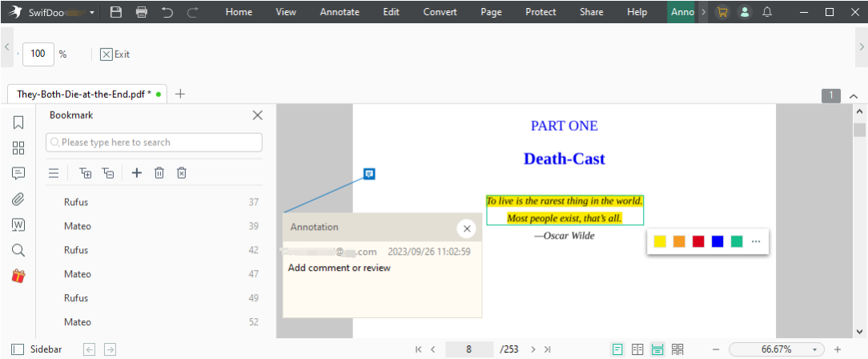
Task: Zoom in with plus button
Action: 838,349
